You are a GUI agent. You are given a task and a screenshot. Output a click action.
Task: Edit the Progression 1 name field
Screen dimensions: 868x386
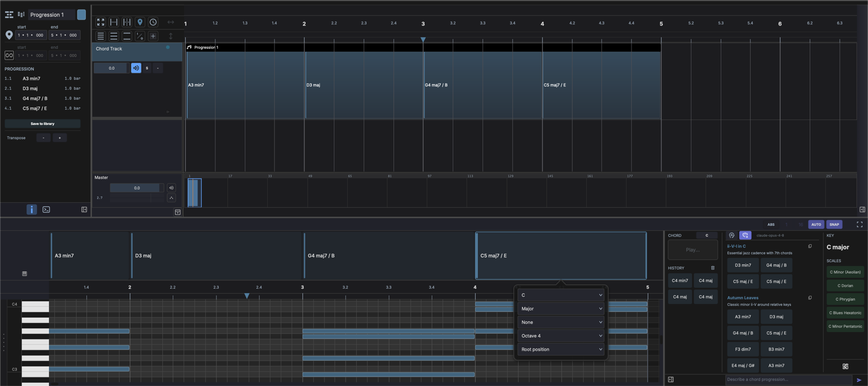click(x=52, y=15)
